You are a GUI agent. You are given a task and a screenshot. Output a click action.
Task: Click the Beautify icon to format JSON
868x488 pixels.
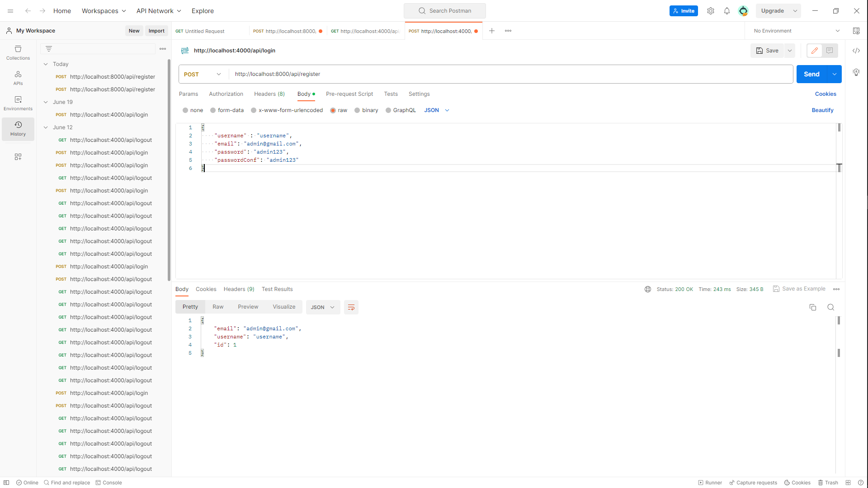[x=823, y=110]
